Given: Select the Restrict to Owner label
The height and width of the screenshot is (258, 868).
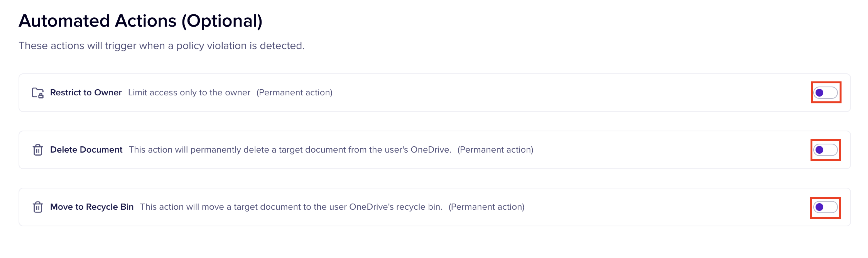Looking at the screenshot, I should pyautogui.click(x=86, y=93).
